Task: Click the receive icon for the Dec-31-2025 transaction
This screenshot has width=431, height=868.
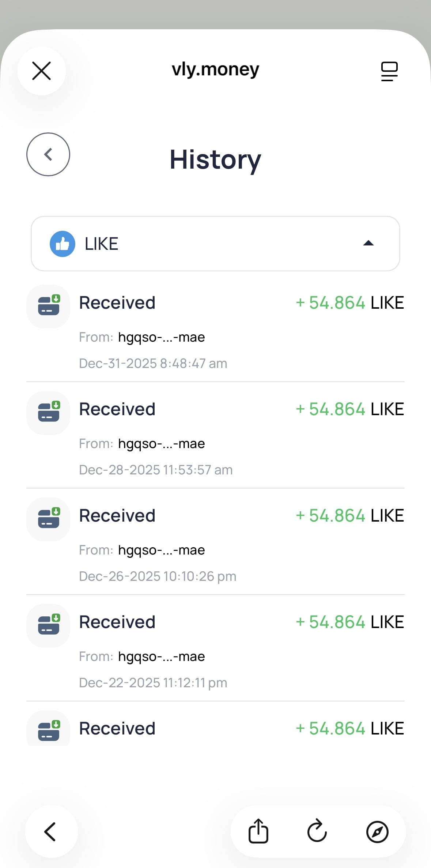Action: coord(48,306)
